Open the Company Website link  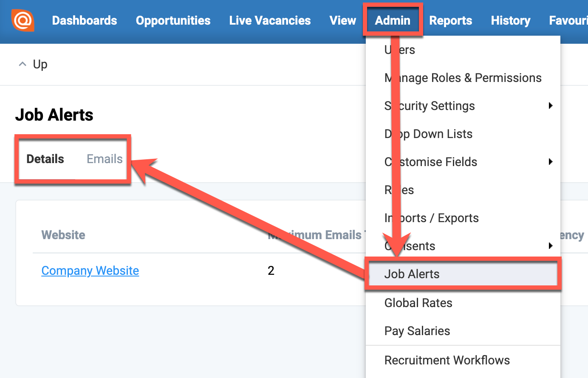coord(90,271)
